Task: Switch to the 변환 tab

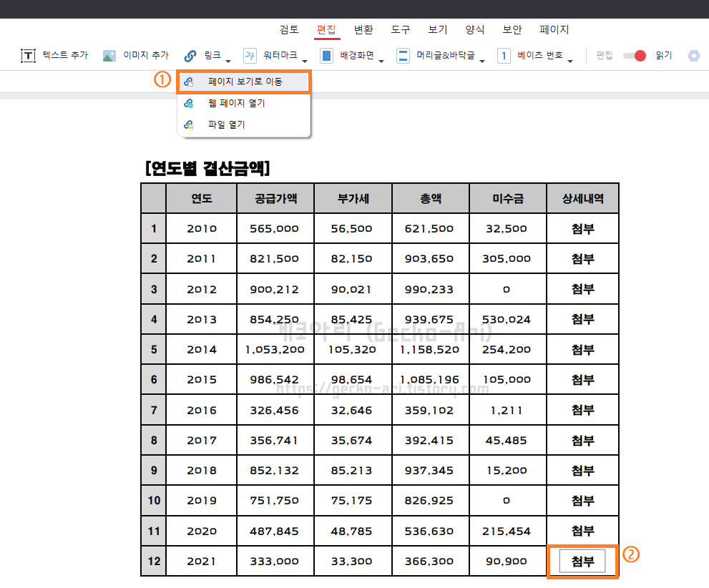Action: 363,30
